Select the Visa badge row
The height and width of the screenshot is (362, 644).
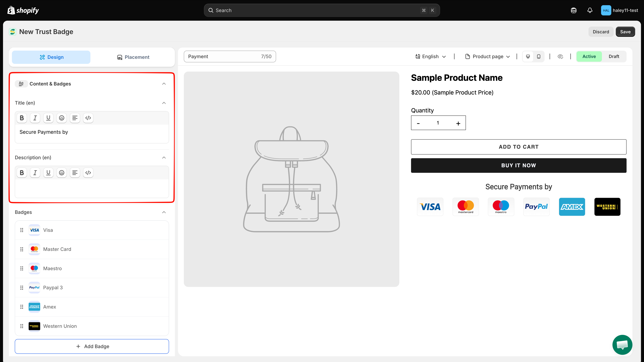(x=92, y=230)
